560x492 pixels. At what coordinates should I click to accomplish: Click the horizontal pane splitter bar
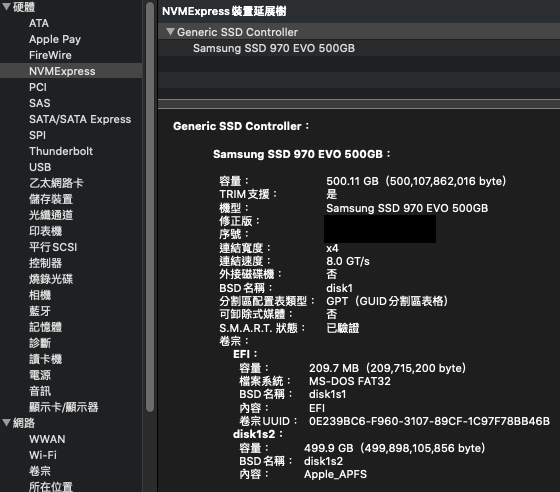pos(359,104)
